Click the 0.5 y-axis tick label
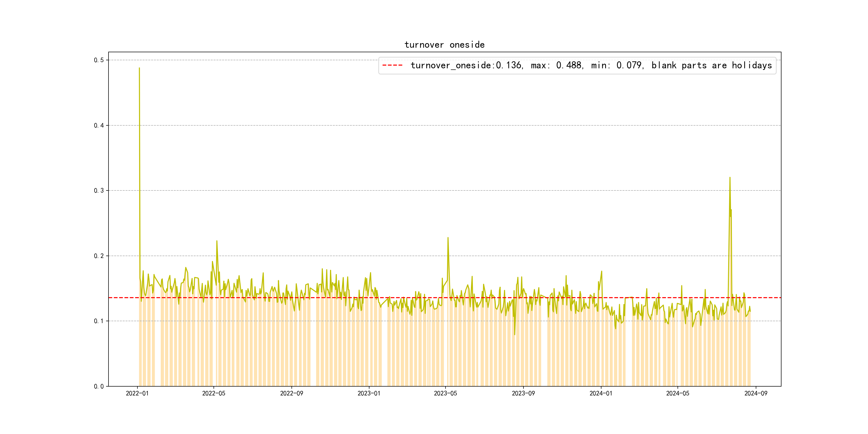The image size is (868, 434). 99,60
